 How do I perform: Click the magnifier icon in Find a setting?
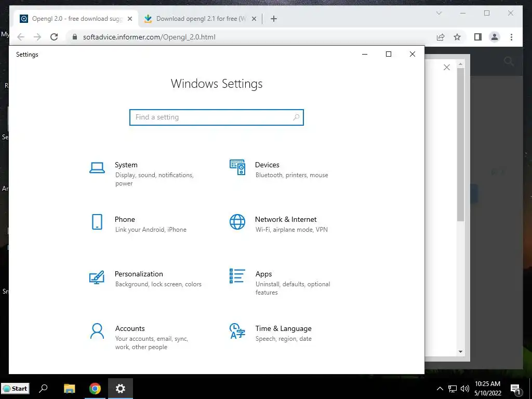tap(296, 117)
